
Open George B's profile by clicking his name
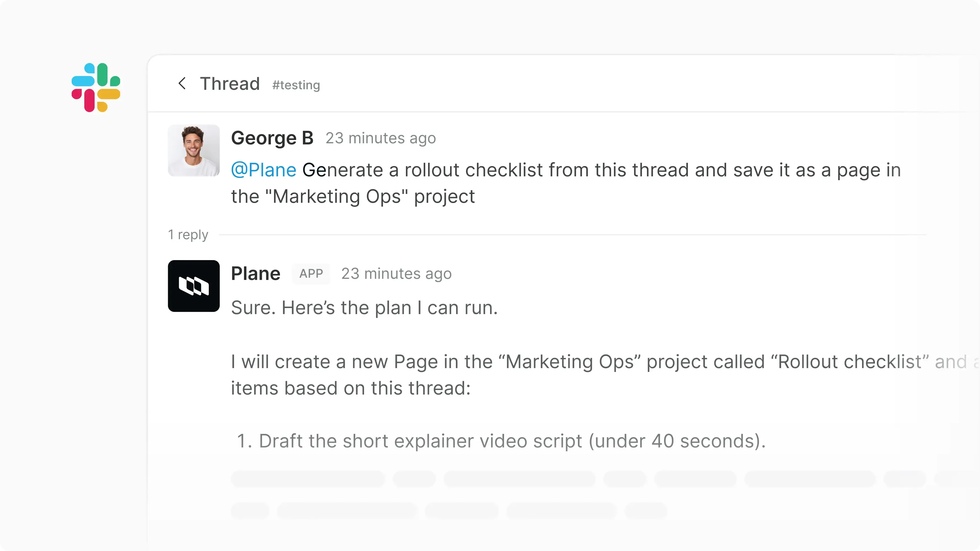click(x=272, y=138)
